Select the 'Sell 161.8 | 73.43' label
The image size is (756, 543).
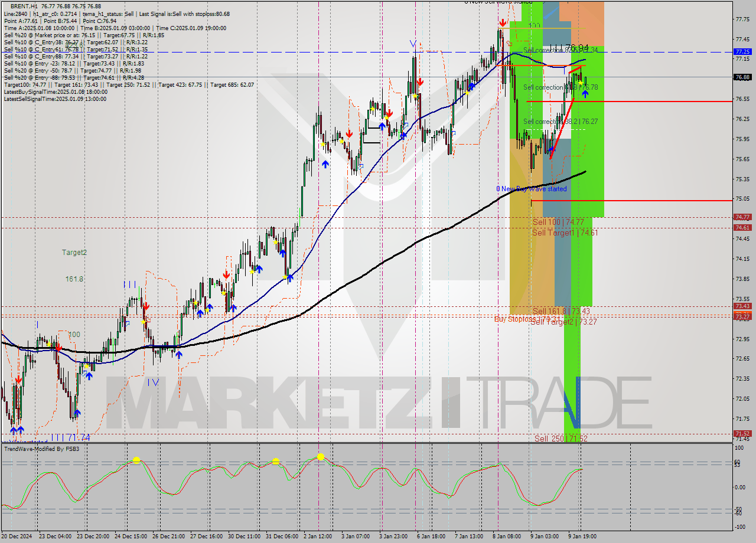click(561, 311)
